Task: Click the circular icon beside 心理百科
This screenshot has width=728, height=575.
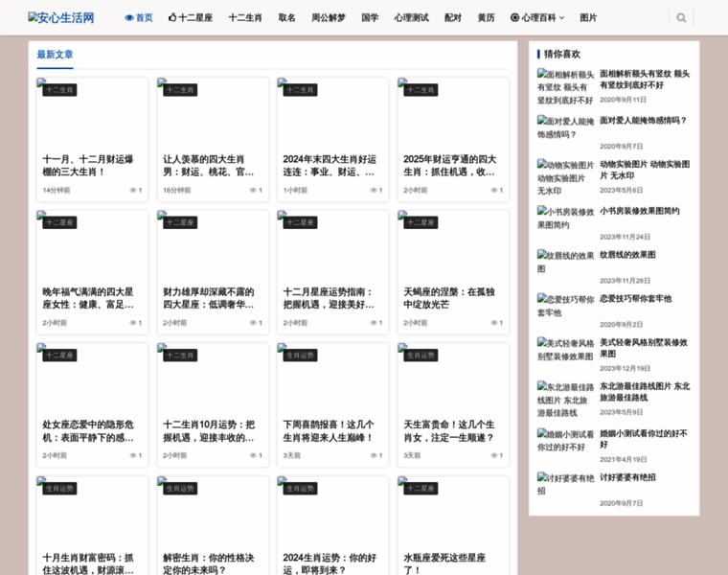Action: tap(514, 17)
